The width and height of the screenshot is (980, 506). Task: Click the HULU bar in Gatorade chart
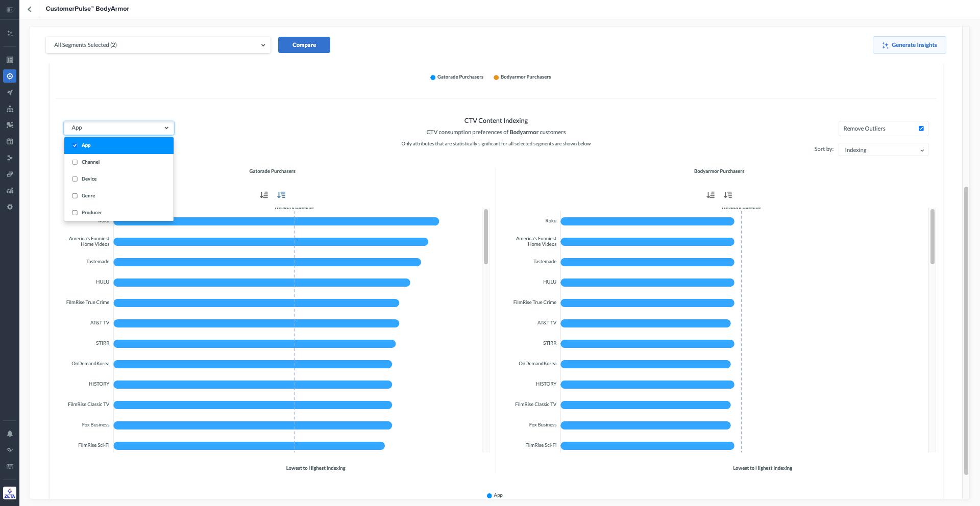[262, 283]
